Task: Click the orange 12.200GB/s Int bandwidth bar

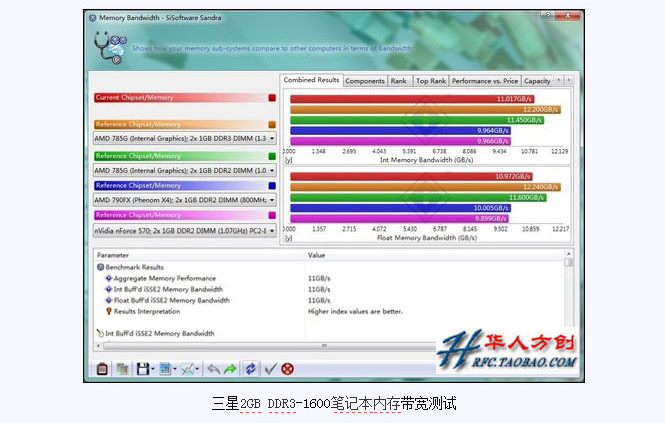Action: pos(425,109)
